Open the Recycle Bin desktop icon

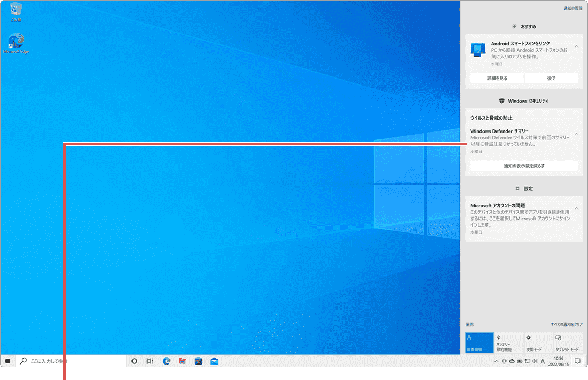[16, 12]
